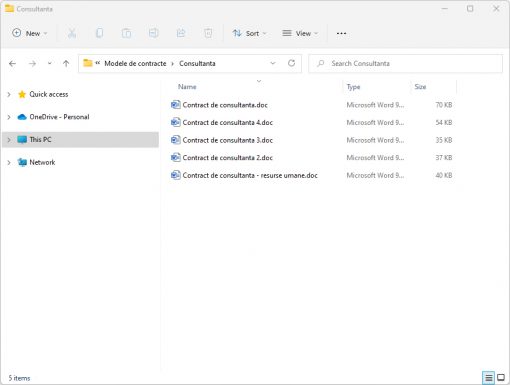The image size is (510, 385).
Task: Open the See more ellipsis menu
Action: click(341, 33)
